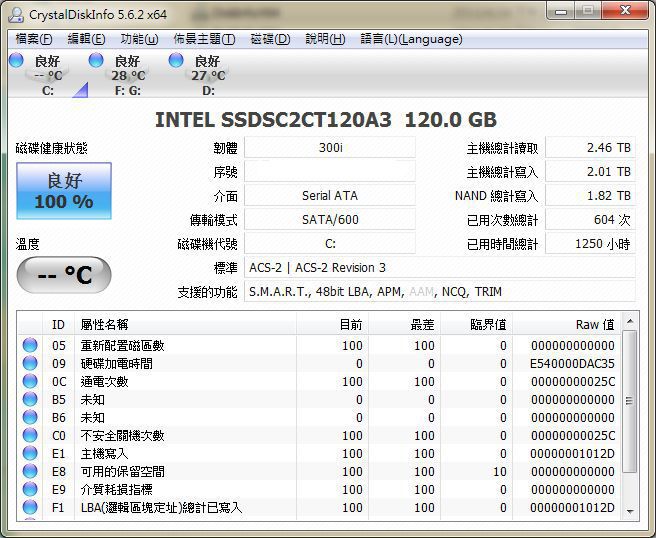The height and width of the screenshot is (538, 656).
Task: Click power-on hours value 1250 小時
Action: [590, 243]
